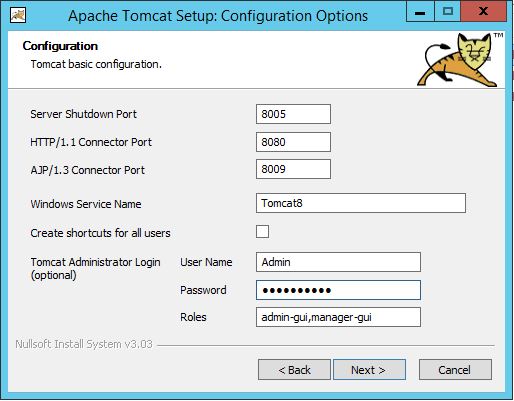Cancel the Tomcat installation
Screen dimensions: 514x401
(455, 370)
